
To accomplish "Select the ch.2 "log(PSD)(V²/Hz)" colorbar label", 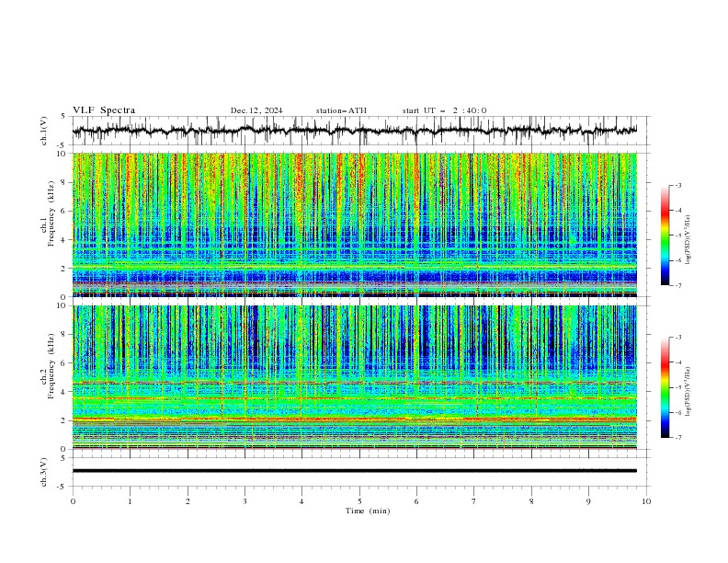I will pos(688,392).
